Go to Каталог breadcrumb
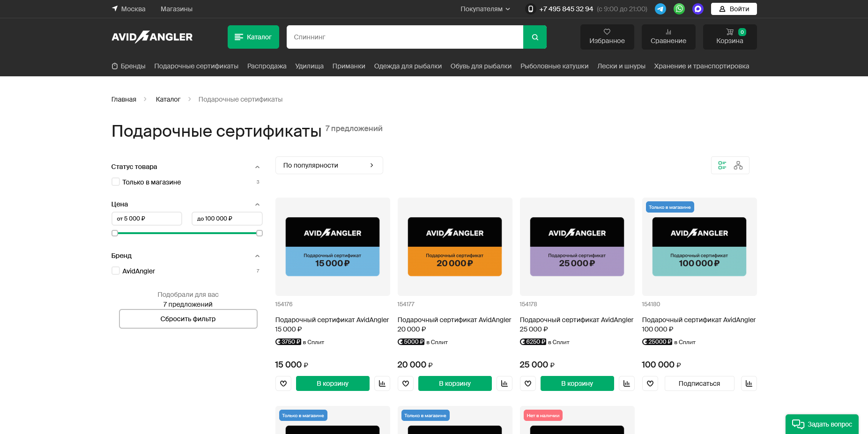 coord(168,99)
